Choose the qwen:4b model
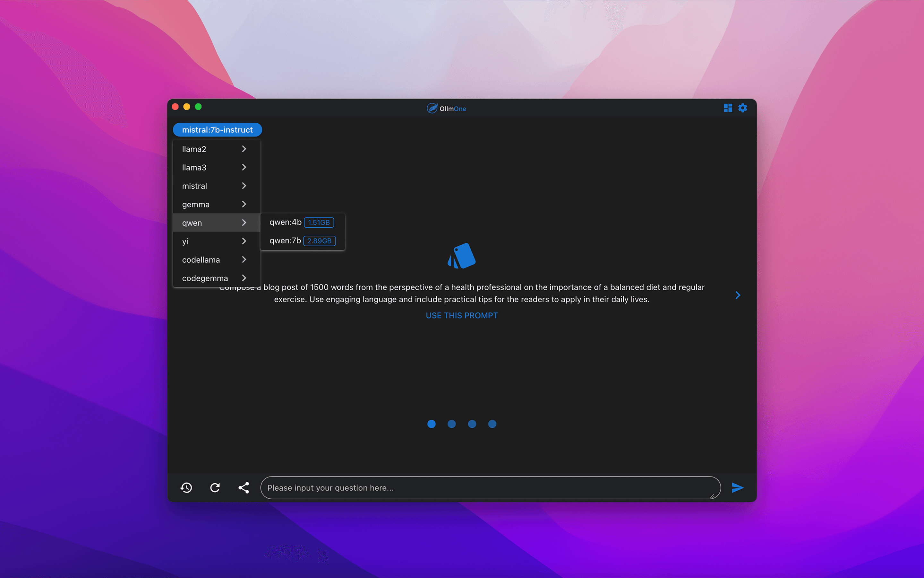 tap(303, 223)
